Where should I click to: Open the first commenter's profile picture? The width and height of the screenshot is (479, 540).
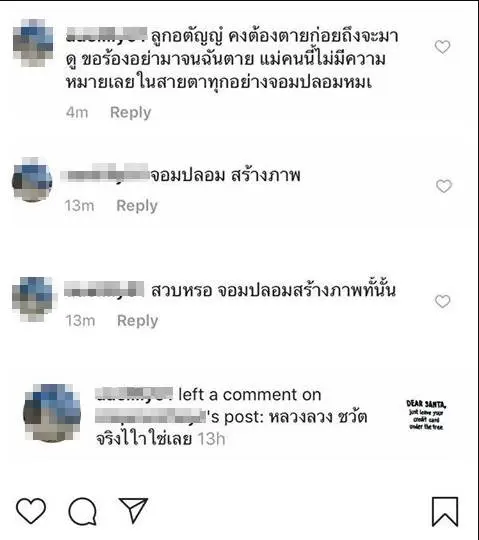point(33,43)
